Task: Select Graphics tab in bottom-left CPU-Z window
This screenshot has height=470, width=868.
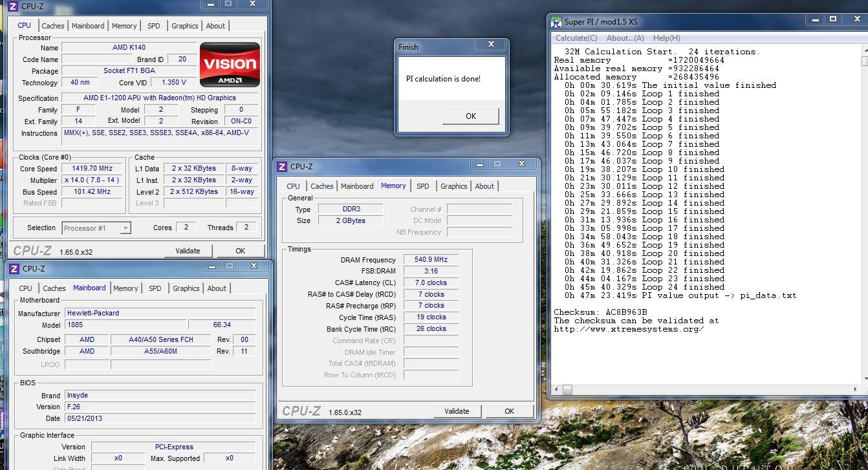Action: [186, 288]
